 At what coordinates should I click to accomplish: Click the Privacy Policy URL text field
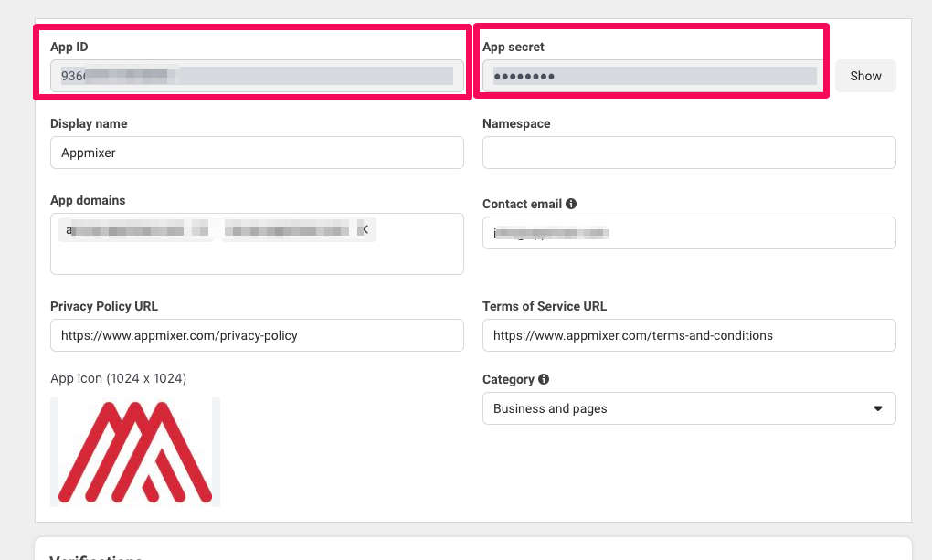coord(257,335)
